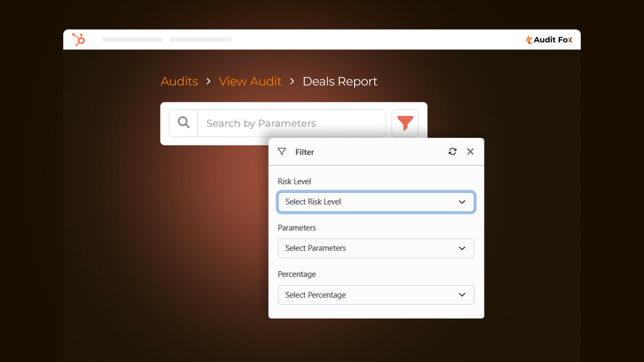Close the Filter panel with the X
Viewport: 644px width, 362px height.
click(x=470, y=152)
